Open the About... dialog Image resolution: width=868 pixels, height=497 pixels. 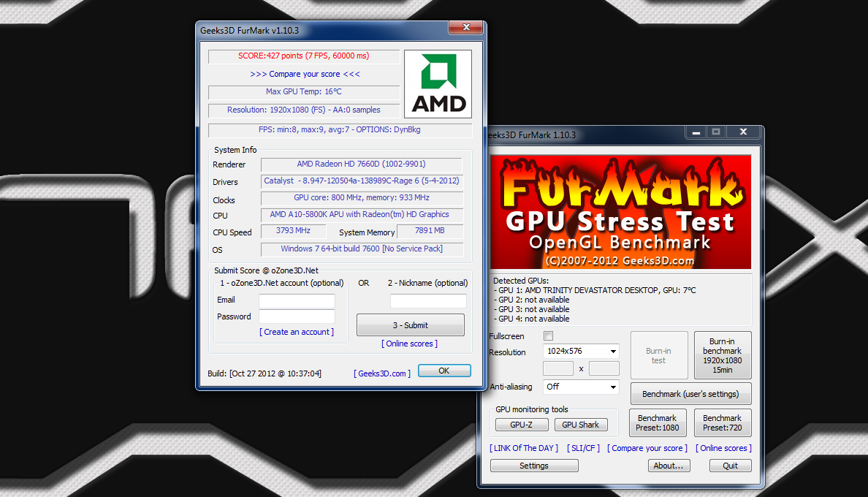click(669, 466)
